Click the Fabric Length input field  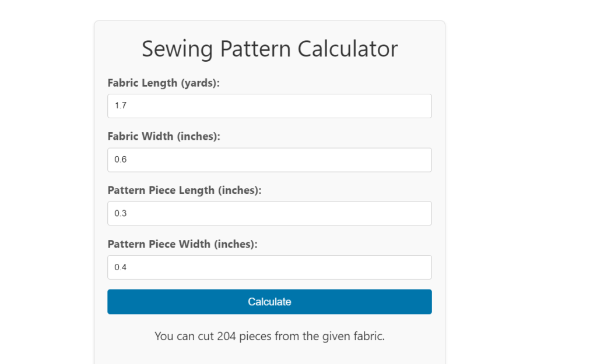tap(269, 105)
